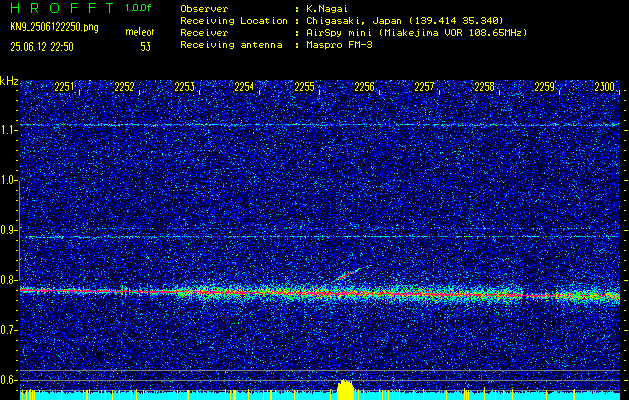Click the Observer field label
The height and width of the screenshot is (400, 629).
tap(204, 8)
